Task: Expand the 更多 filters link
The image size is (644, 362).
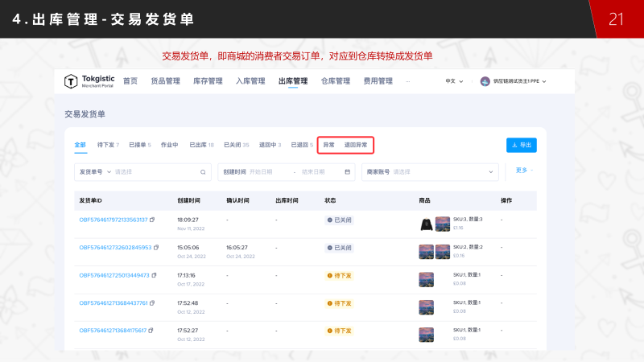Action: coord(524,170)
